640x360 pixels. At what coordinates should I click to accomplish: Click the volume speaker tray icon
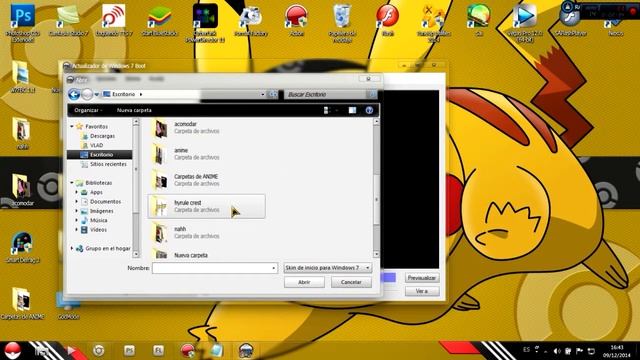[x=557, y=351]
